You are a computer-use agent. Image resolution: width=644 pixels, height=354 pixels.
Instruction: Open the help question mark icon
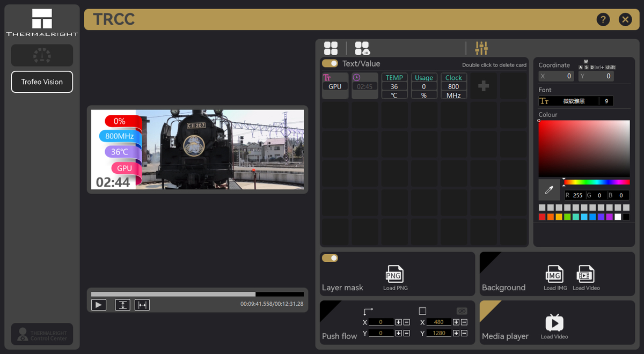click(603, 20)
